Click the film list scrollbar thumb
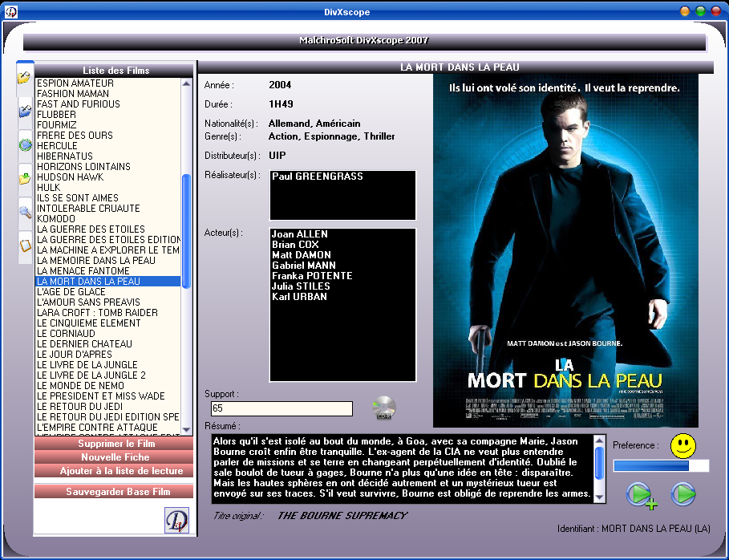This screenshot has height=560, width=729. (x=186, y=231)
